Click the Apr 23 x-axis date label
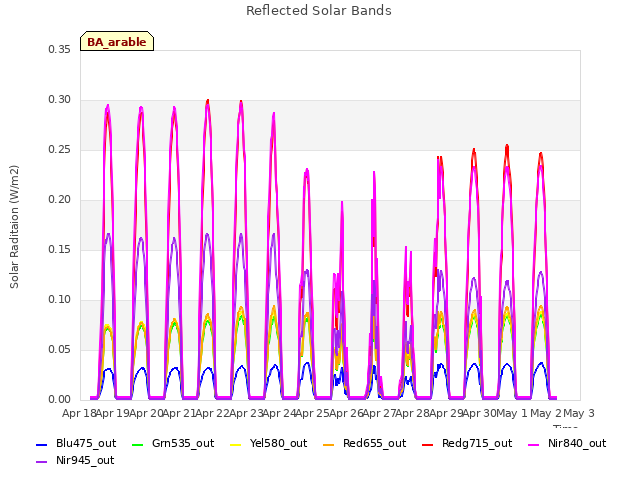The height and width of the screenshot is (480, 640). [x=246, y=414]
